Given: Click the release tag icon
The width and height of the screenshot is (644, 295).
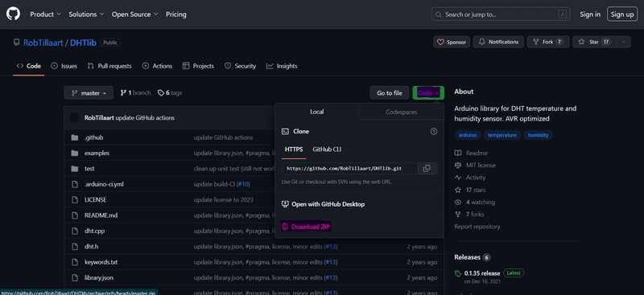Looking at the screenshot, I should [458, 273].
